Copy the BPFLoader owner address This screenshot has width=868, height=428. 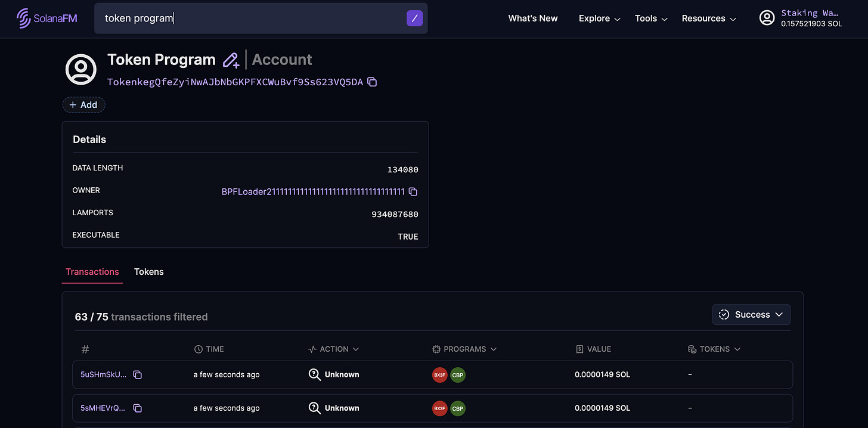(413, 192)
